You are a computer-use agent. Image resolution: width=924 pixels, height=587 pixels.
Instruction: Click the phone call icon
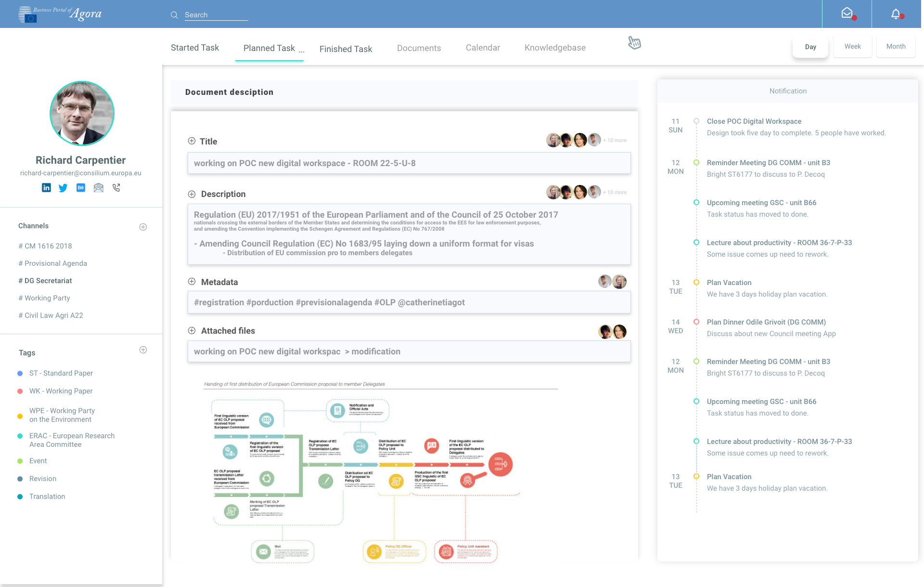pos(116,188)
